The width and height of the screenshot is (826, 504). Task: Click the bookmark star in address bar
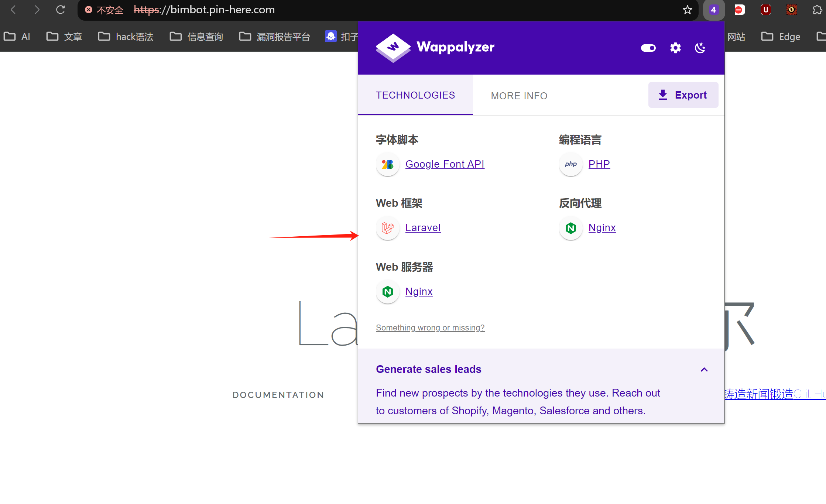point(687,10)
